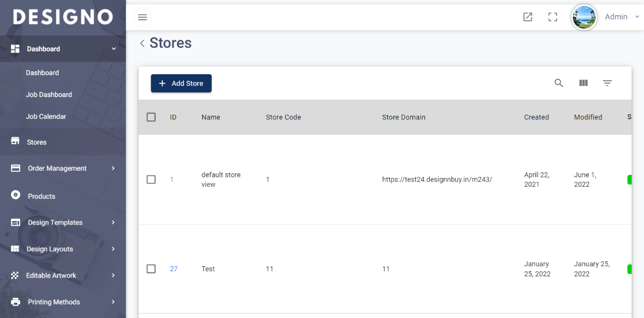Select the checkbox for the Test store row
Image resolution: width=644 pixels, height=318 pixels.
click(151, 269)
